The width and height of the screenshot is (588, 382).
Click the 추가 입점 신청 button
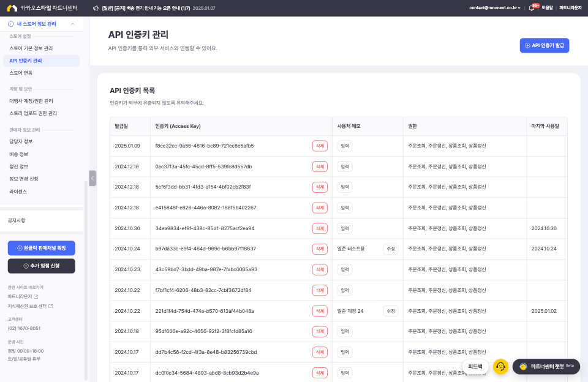coord(41,266)
